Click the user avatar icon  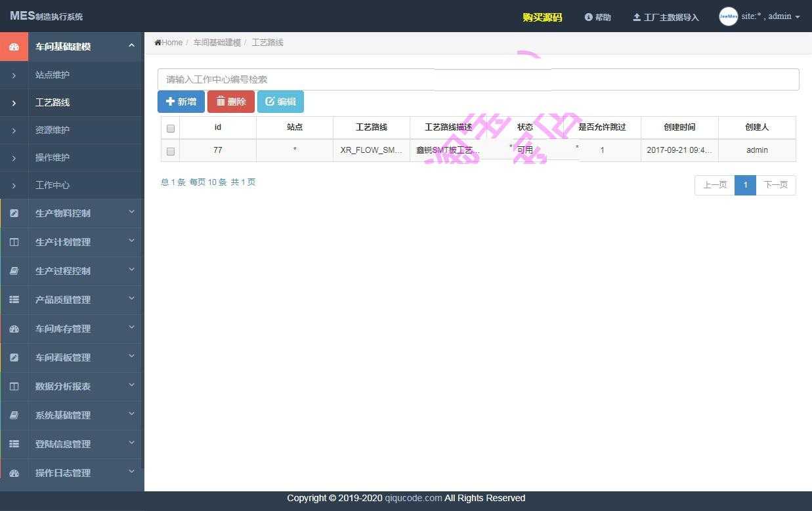tap(728, 16)
